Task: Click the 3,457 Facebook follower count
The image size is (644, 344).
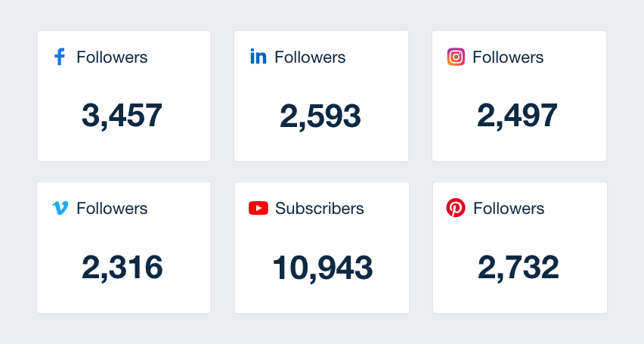Action: pos(122,116)
